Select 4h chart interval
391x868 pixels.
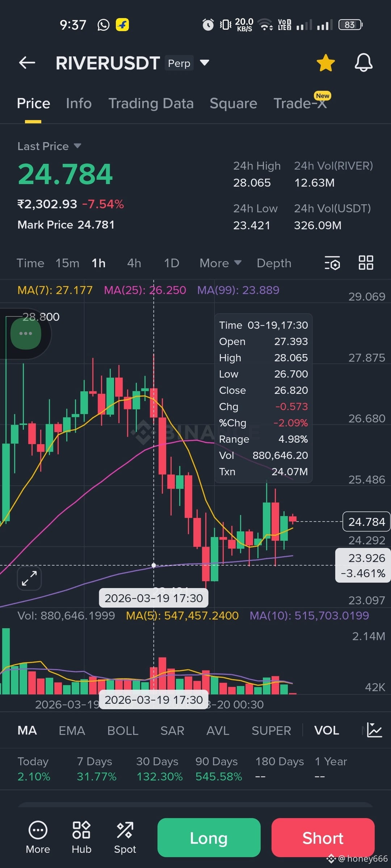point(134,263)
